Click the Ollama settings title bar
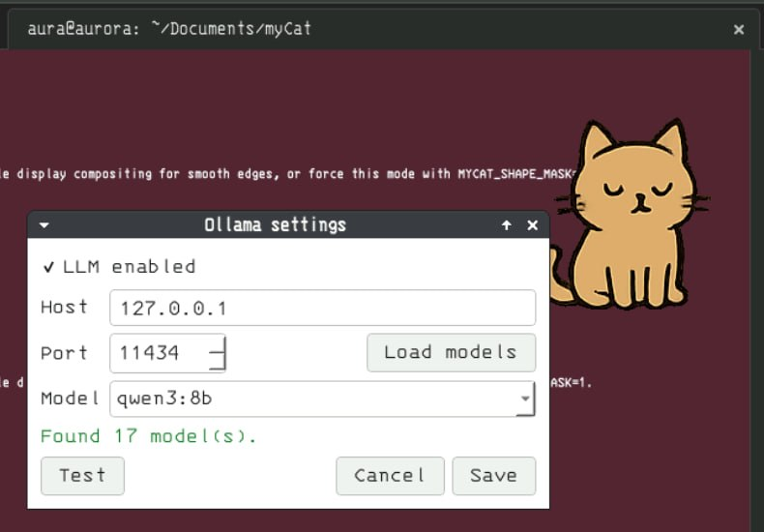This screenshot has height=532, width=764. [x=275, y=225]
